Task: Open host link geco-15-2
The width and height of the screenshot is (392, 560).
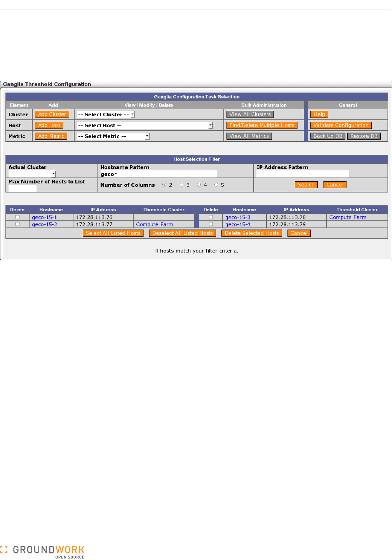Action: point(44,224)
